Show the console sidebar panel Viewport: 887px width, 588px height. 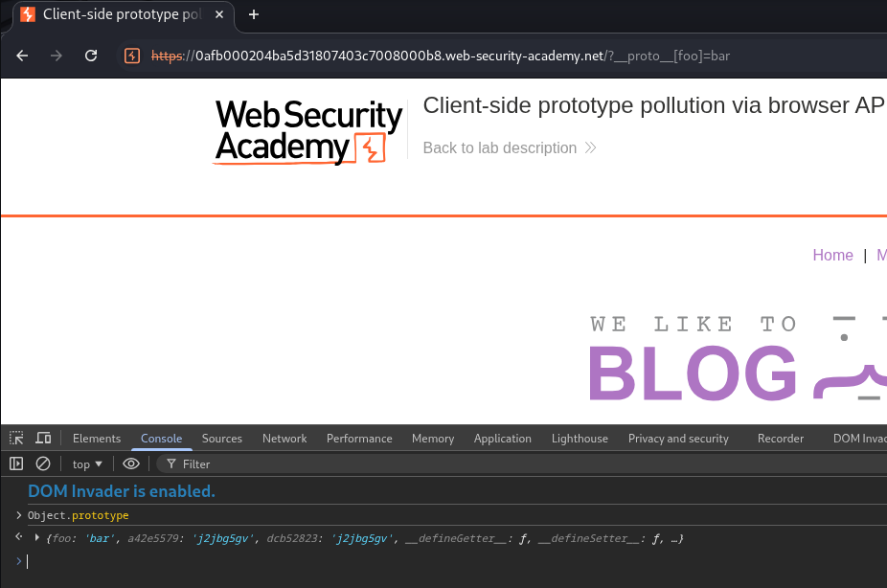16,464
